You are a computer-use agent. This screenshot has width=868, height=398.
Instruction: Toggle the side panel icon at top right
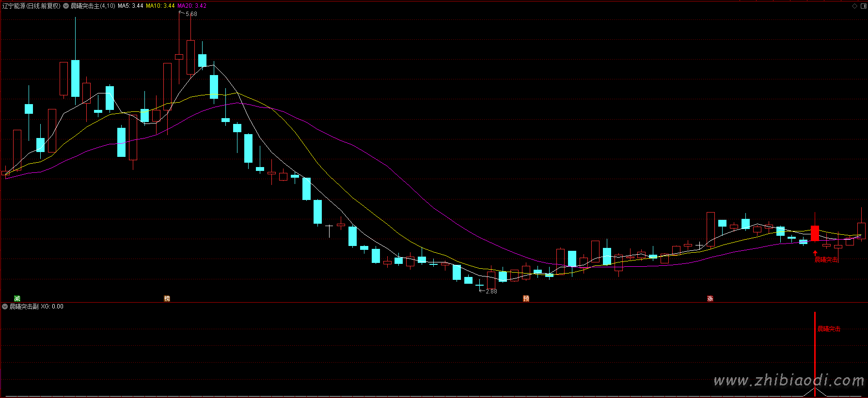coord(863,6)
